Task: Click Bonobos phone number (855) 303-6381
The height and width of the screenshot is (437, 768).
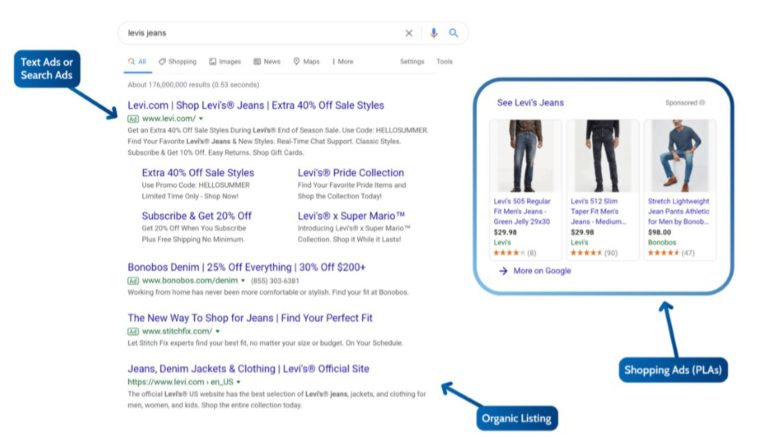Action: pos(275,281)
